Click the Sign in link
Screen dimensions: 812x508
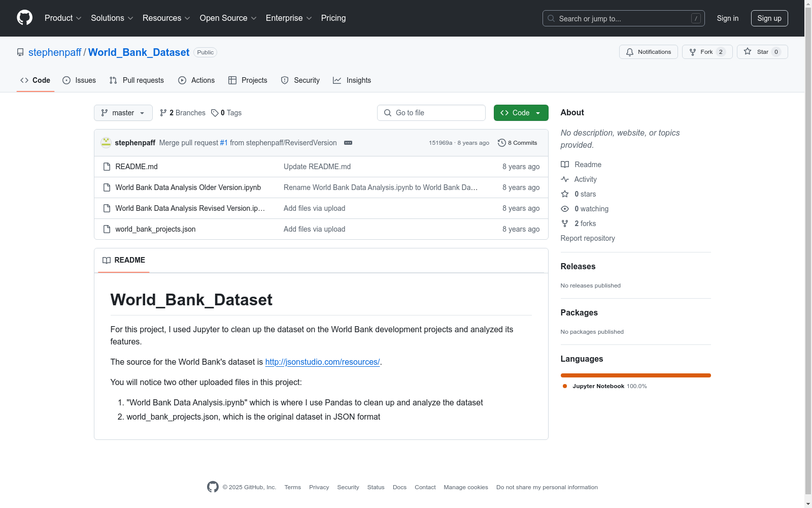tap(728, 18)
